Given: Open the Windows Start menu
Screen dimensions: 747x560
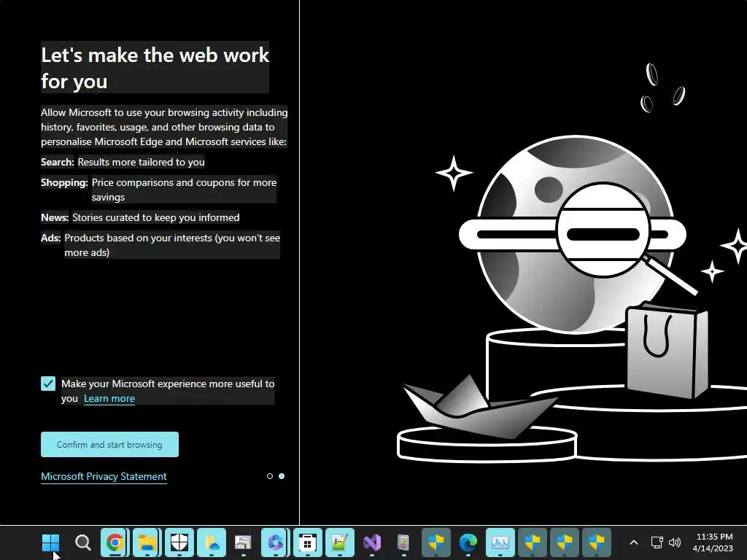Looking at the screenshot, I should [x=50, y=542].
